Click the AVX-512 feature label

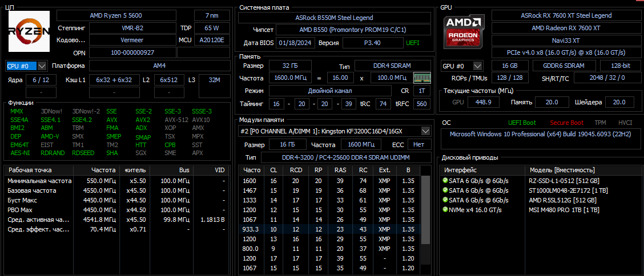click(176, 120)
